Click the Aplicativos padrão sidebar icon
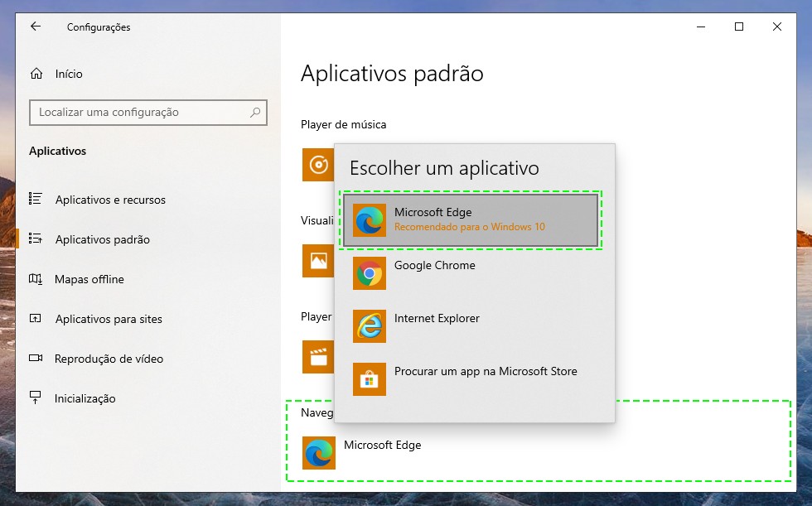Image resolution: width=812 pixels, height=506 pixels. tap(35, 239)
